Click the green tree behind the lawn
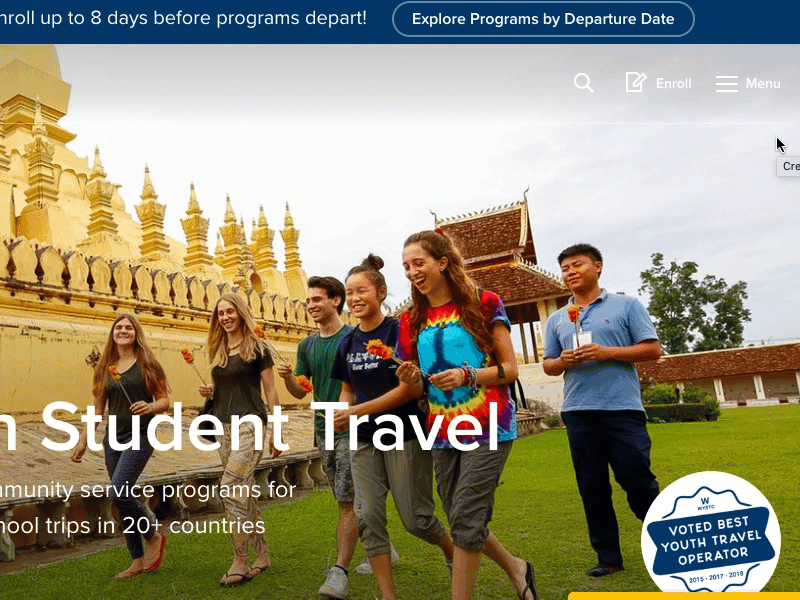 [x=694, y=304]
